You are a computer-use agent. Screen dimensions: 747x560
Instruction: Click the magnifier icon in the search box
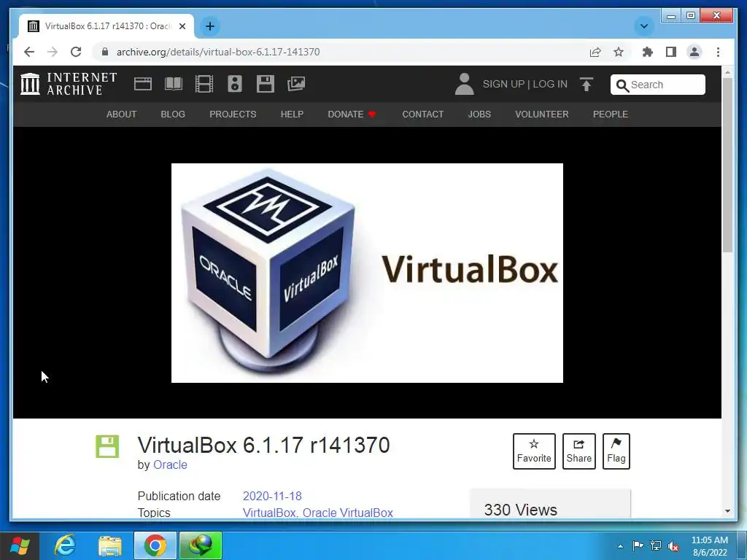[622, 85]
